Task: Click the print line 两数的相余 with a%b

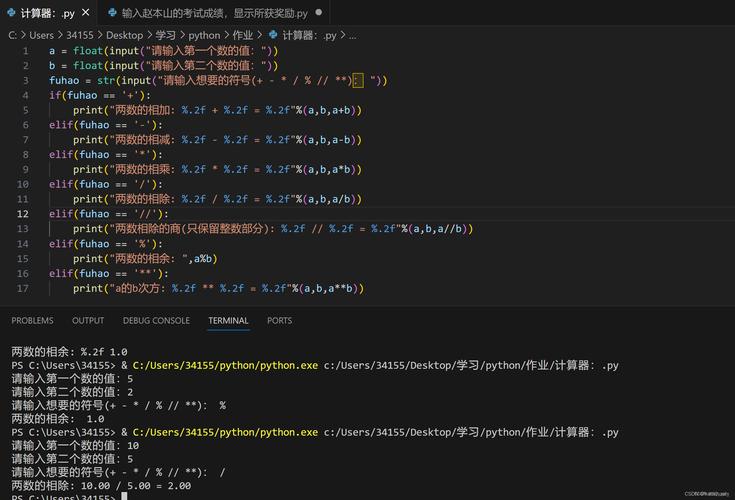Action: (145, 259)
